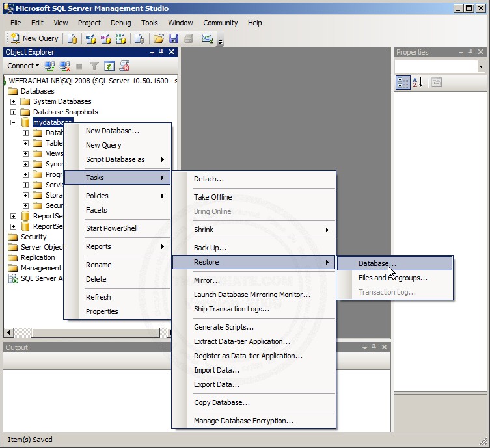The image size is (490, 448).
Task: Click the Refresh icon in Object Explorer
Action: click(x=109, y=66)
